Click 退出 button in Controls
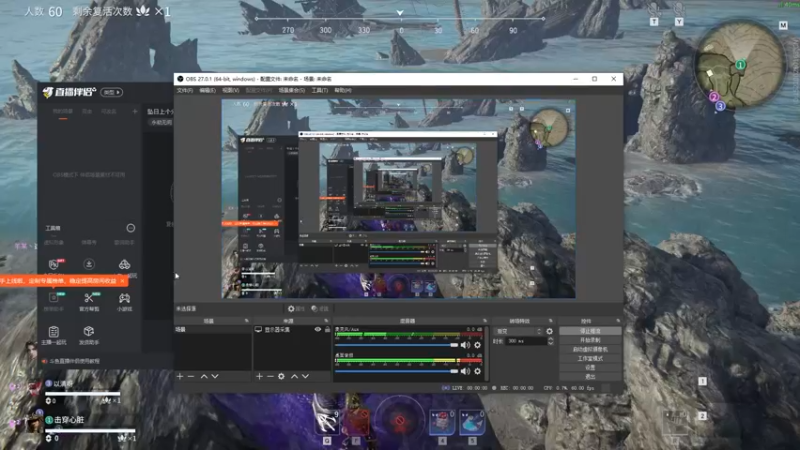Viewport: 800px width, 450px height. pos(590,377)
